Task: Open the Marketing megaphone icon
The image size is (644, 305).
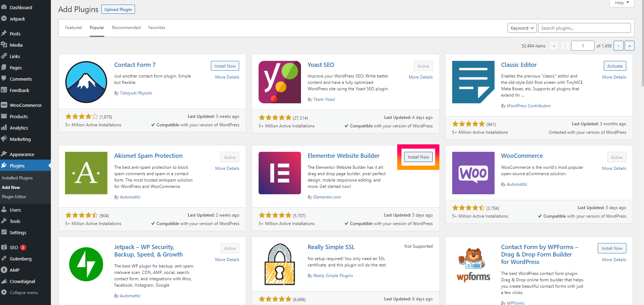Action: click(x=4, y=139)
